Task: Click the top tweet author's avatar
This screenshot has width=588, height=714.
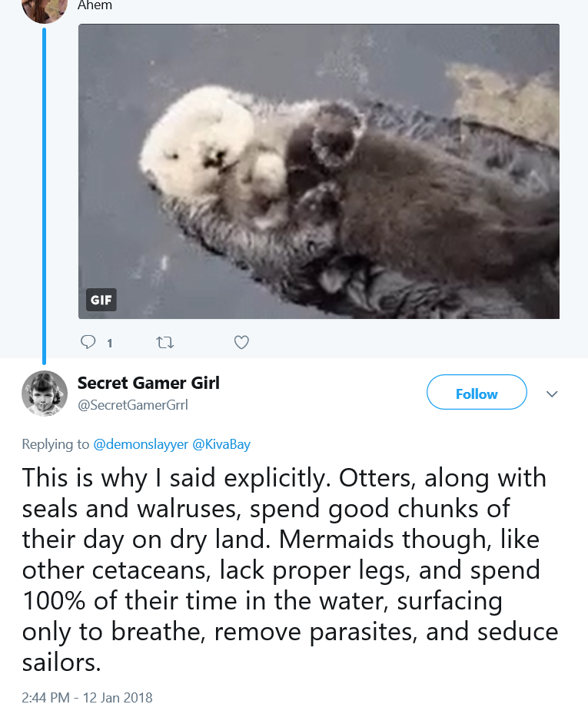Action: tap(45, 9)
